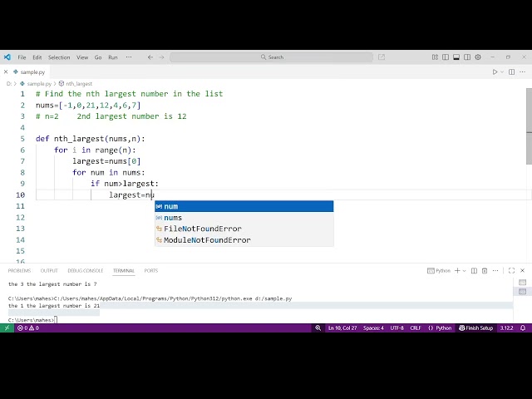532x399 pixels.
Task: Pick FileNotFoundError from suggestions
Action: pos(244,229)
